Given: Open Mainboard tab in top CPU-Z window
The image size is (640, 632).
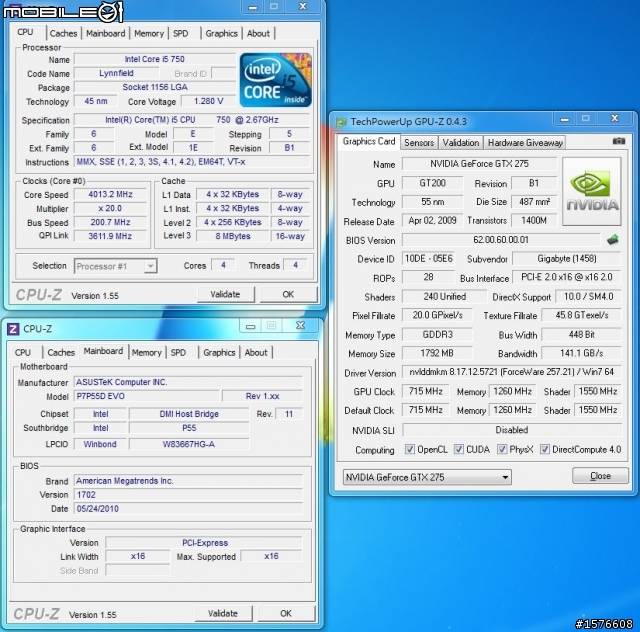Looking at the screenshot, I should pyautogui.click(x=105, y=33).
